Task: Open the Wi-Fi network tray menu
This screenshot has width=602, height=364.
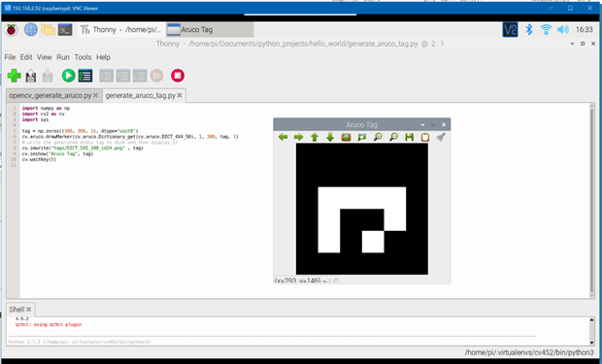Action: click(546, 29)
